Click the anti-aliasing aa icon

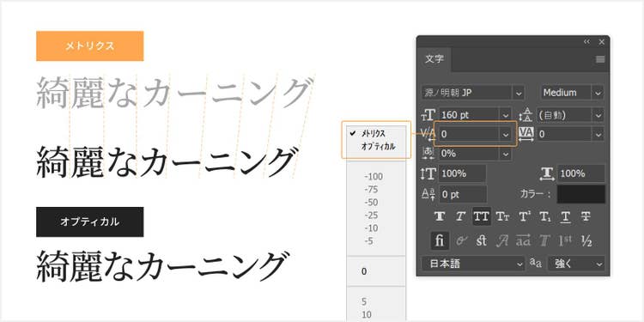click(535, 264)
